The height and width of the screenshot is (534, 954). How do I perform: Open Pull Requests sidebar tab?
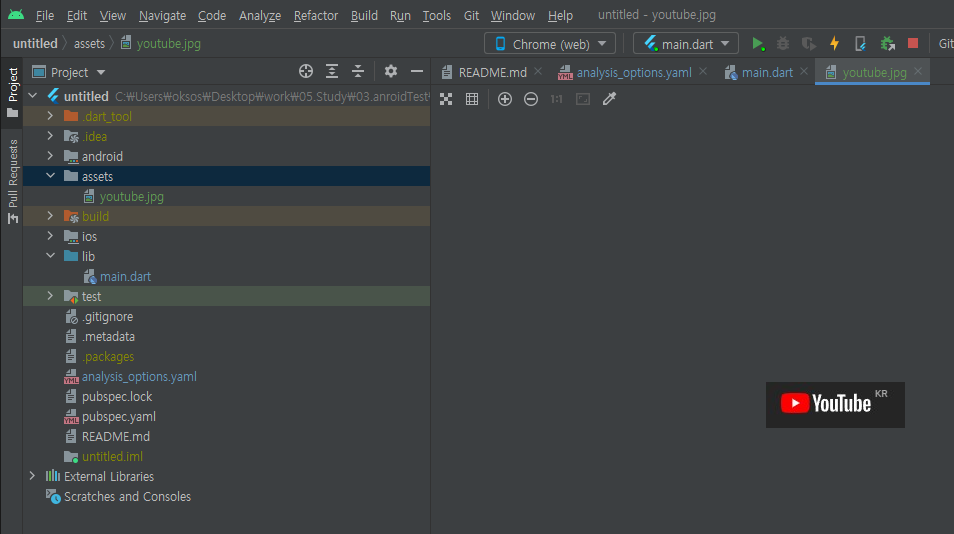pyautogui.click(x=12, y=181)
